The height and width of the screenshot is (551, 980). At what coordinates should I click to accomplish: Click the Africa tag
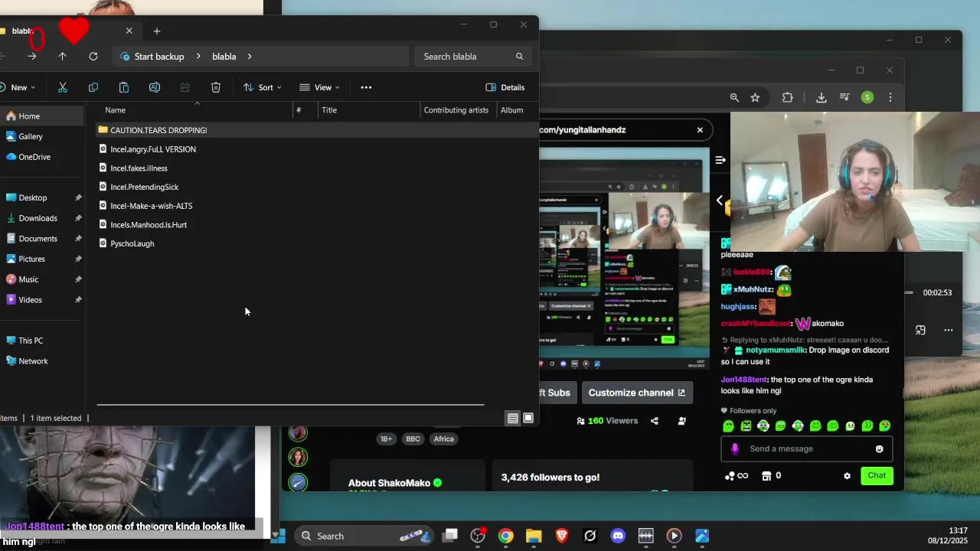tap(443, 439)
